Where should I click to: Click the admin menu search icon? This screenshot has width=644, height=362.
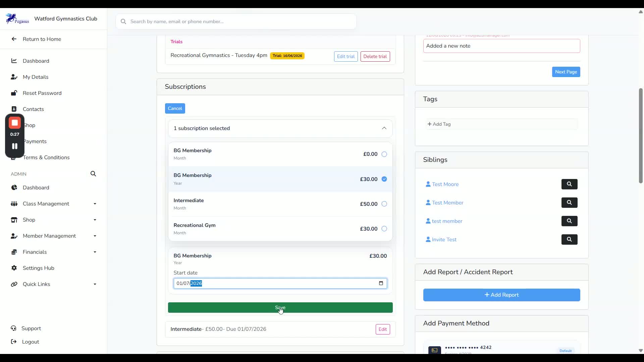93,174
